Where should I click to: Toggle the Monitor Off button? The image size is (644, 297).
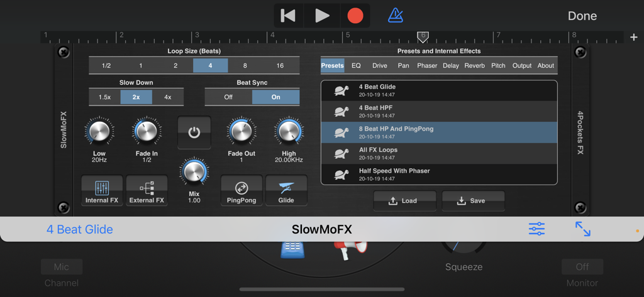point(582,267)
